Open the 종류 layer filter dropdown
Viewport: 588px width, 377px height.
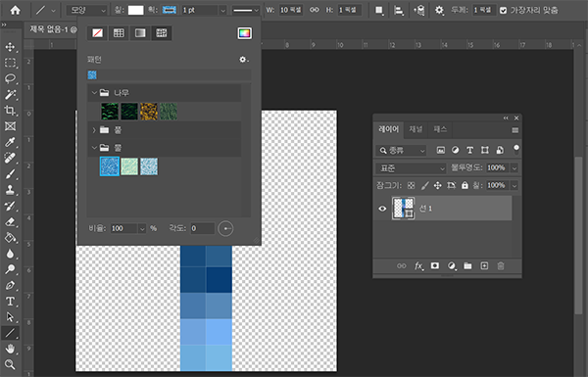[401, 150]
